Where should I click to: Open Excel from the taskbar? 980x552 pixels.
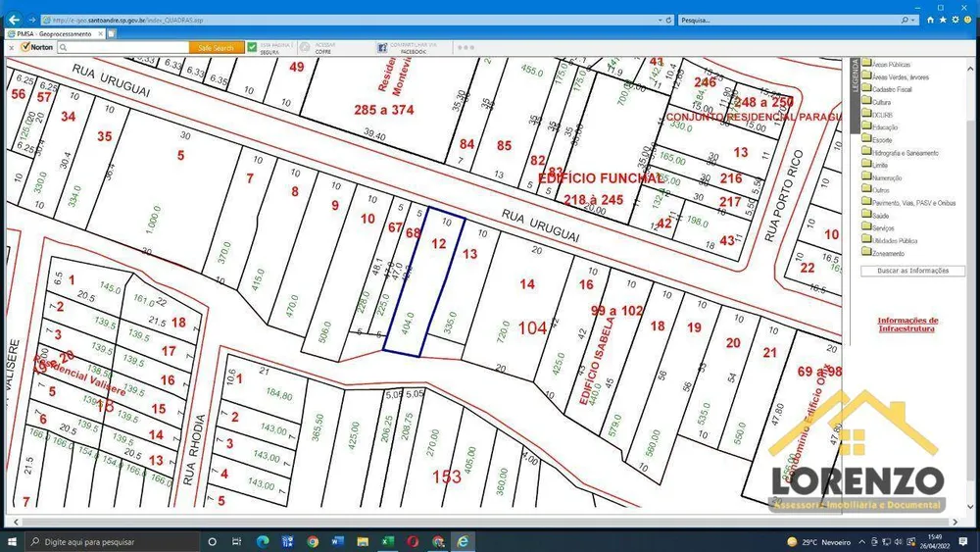pyautogui.click(x=387, y=541)
